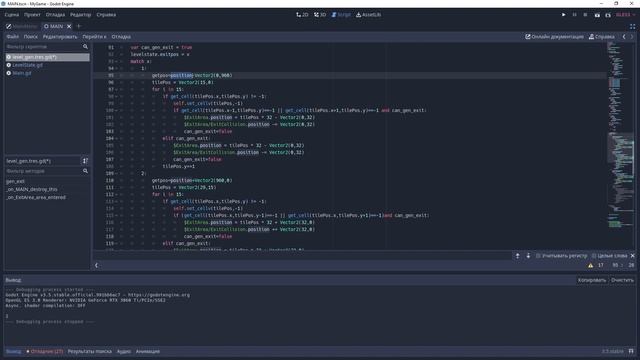
Task: Switch to the first scene tab
Action: tap(22, 26)
